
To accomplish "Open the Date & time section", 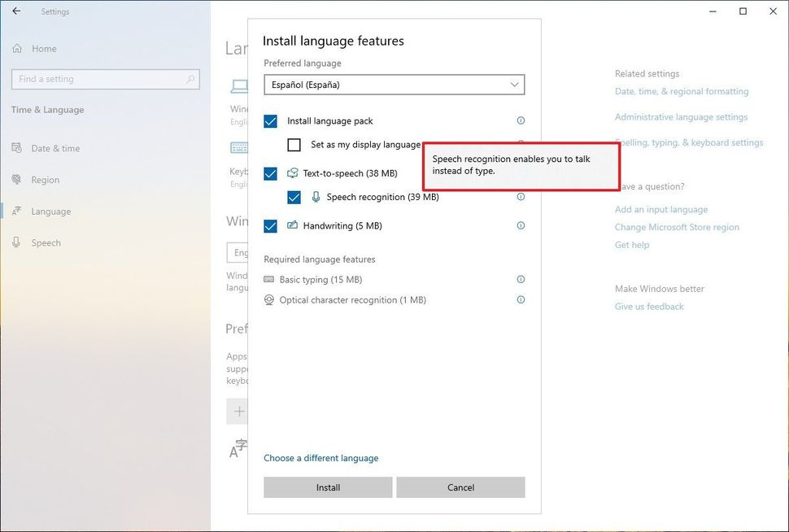I will [46, 148].
